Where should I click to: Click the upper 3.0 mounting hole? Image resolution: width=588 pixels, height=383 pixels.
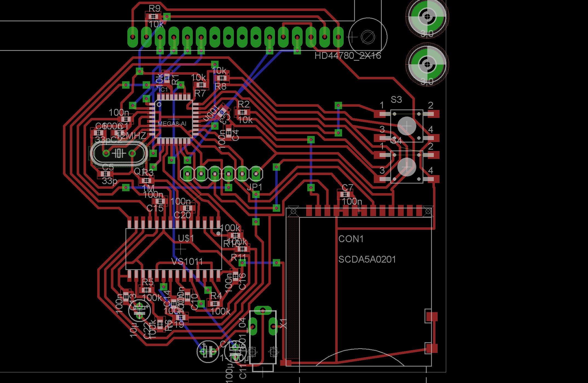coord(427,16)
